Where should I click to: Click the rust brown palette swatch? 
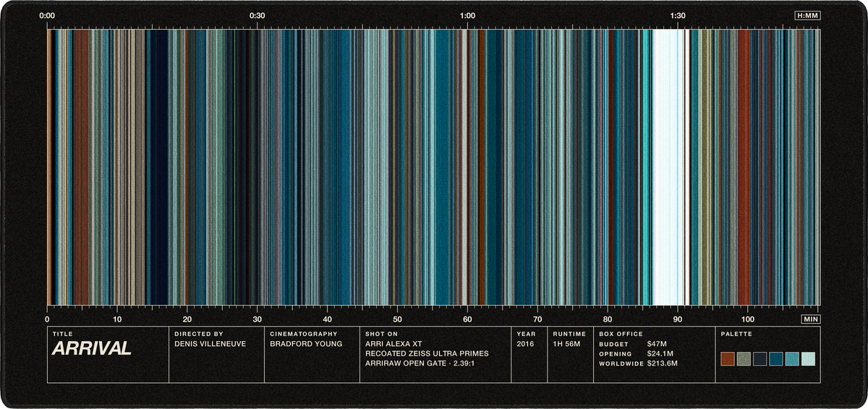pyautogui.click(x=728, y=359)
